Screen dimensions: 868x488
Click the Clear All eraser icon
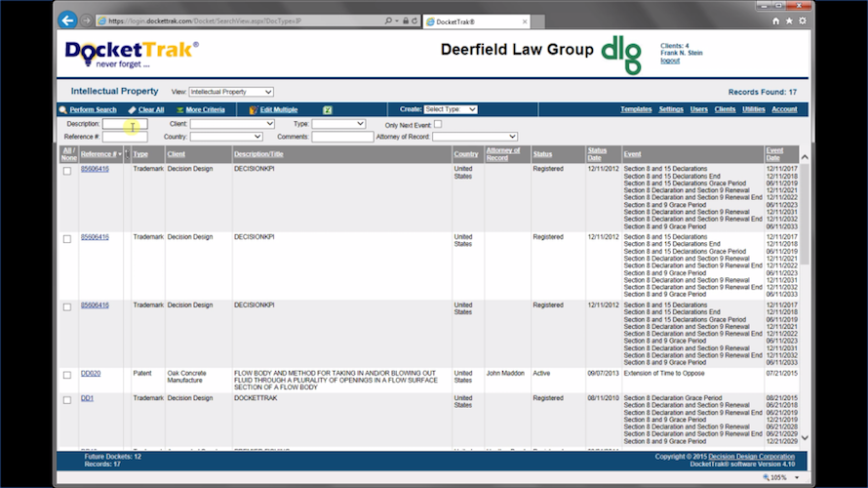coord(132,109)
